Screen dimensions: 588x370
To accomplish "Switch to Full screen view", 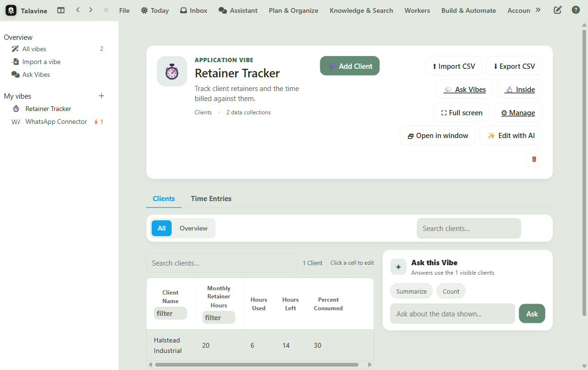I will click(x=462, y=112).
